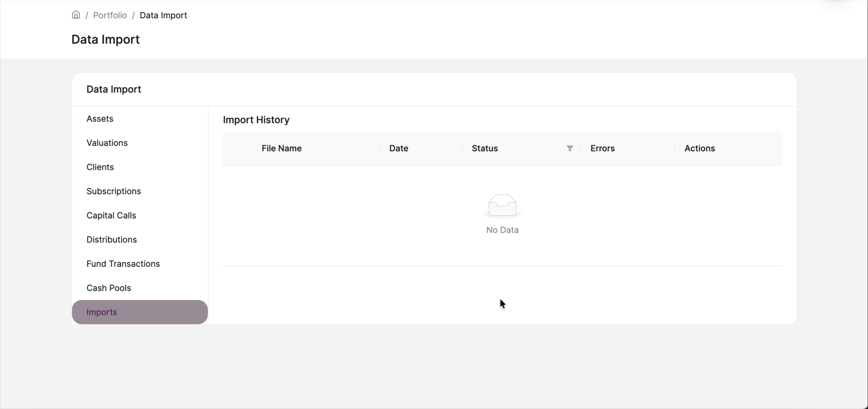Click the Data Import card title
Screen dimensions: 868x409
pyautogui.click(x=114, y=89)
